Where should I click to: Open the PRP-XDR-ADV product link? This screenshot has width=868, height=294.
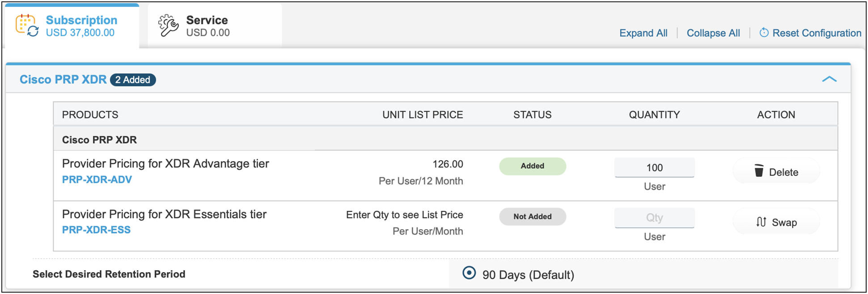click(97, 179)
